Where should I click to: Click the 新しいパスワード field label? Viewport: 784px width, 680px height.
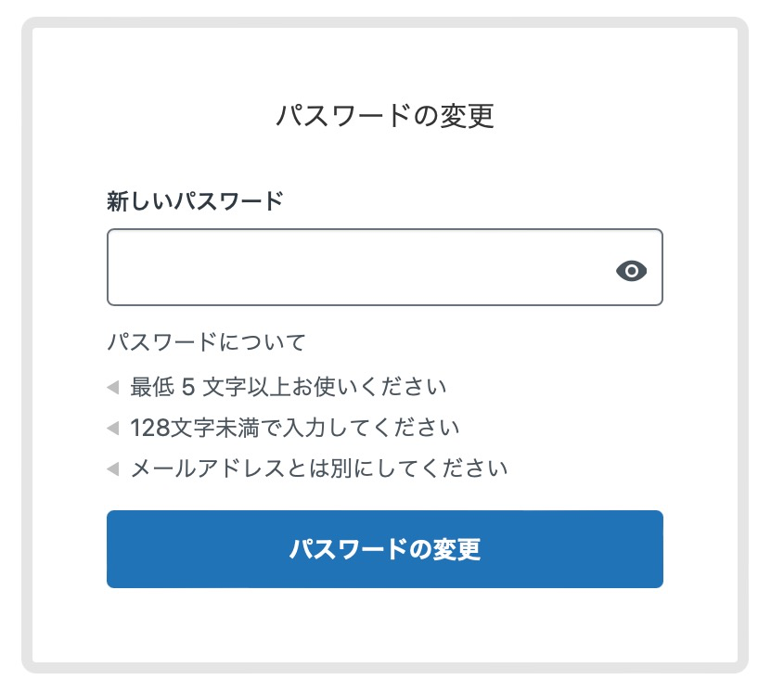pos(195,201)
